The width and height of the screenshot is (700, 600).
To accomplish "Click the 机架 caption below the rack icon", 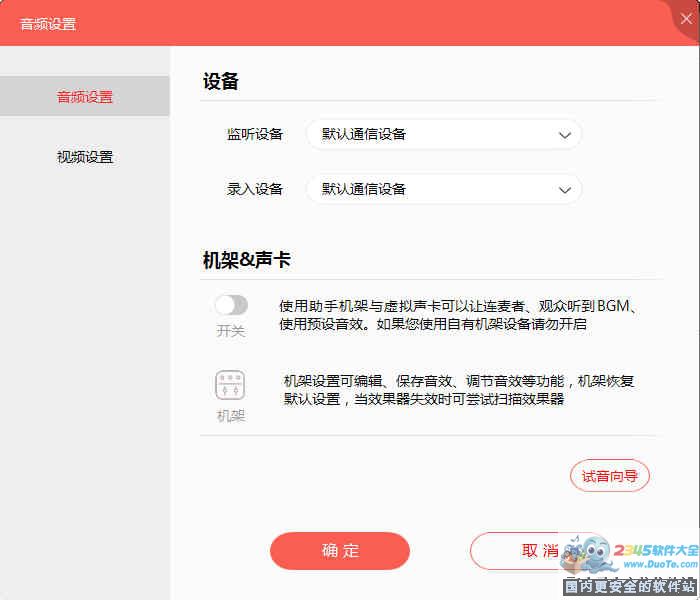I will coord(231,416).
